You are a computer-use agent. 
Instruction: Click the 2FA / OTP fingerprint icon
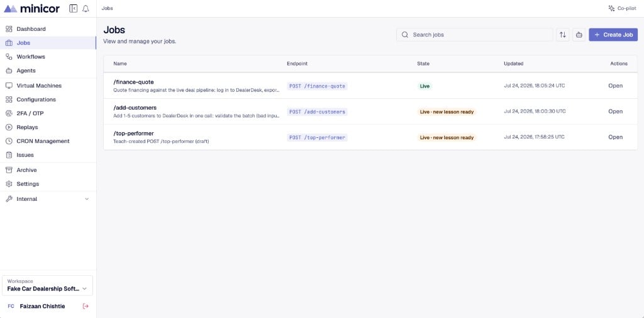coord(9,113)
